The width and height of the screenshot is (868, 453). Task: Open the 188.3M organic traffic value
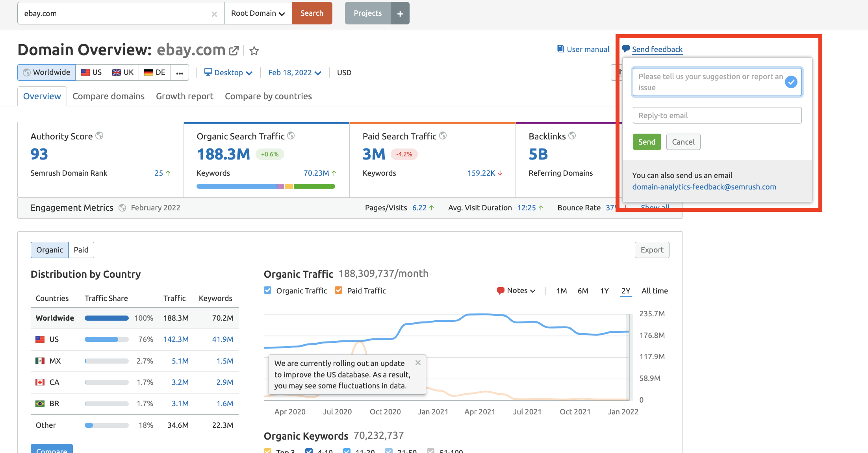(x=223, y=154)
